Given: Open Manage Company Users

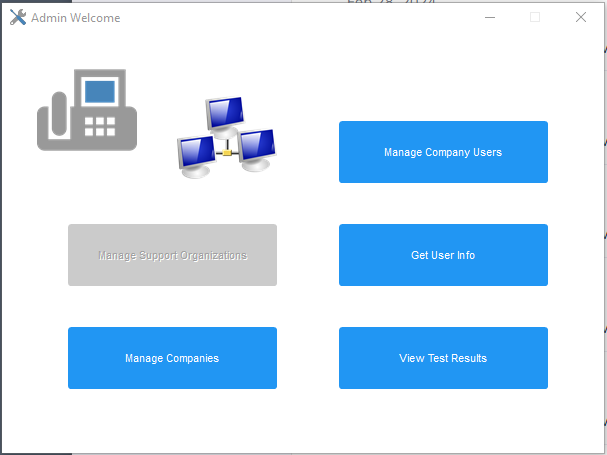Looking at the screenshot, I should pyautogui.click(x=443, y=152).
